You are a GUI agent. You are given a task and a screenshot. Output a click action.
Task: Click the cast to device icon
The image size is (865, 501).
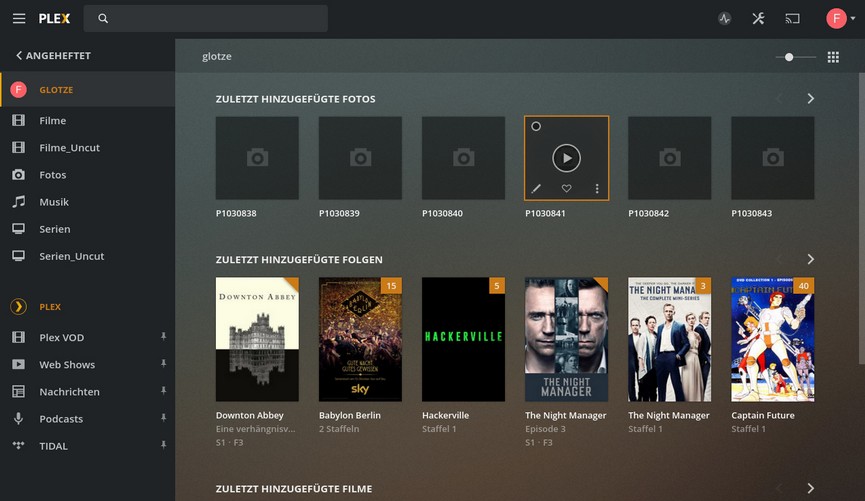click(792, 18)
